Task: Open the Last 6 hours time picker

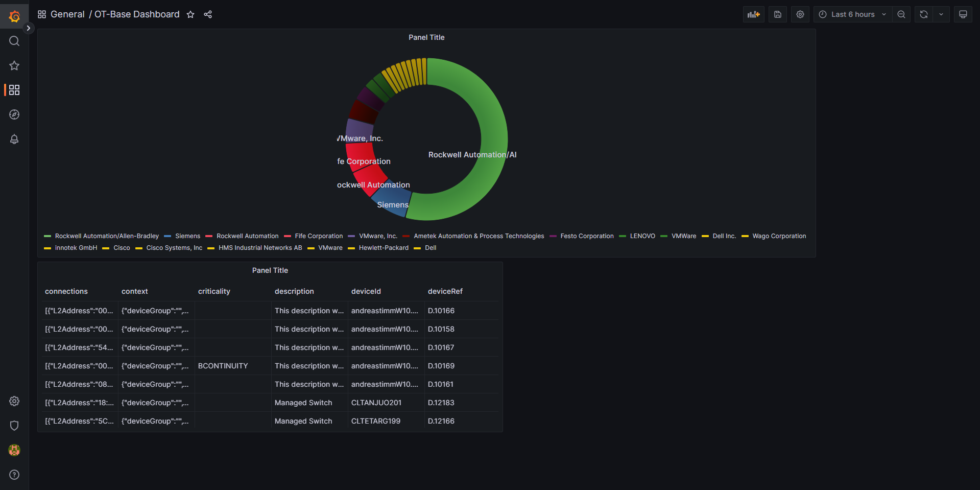Action: [x=853, y=14]
